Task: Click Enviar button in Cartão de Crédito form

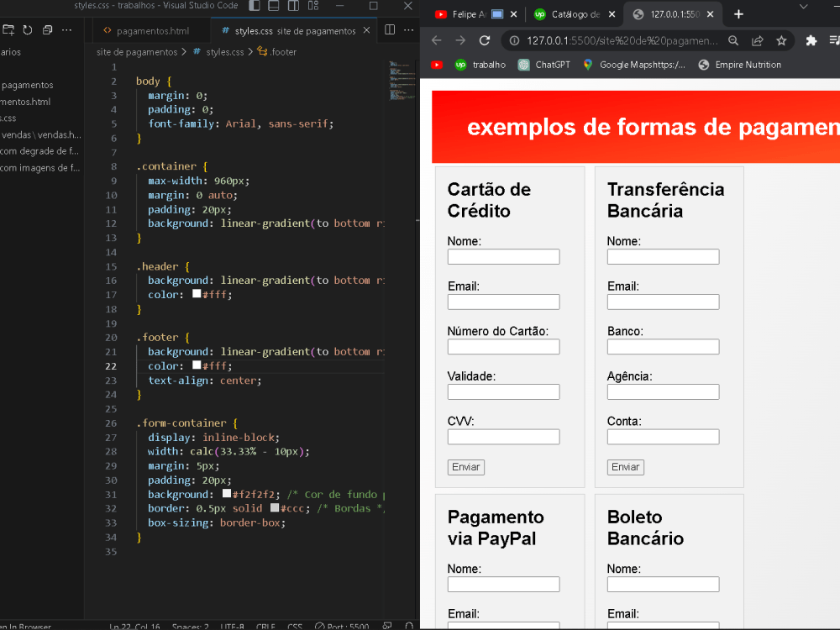Action: pos(466,467)
